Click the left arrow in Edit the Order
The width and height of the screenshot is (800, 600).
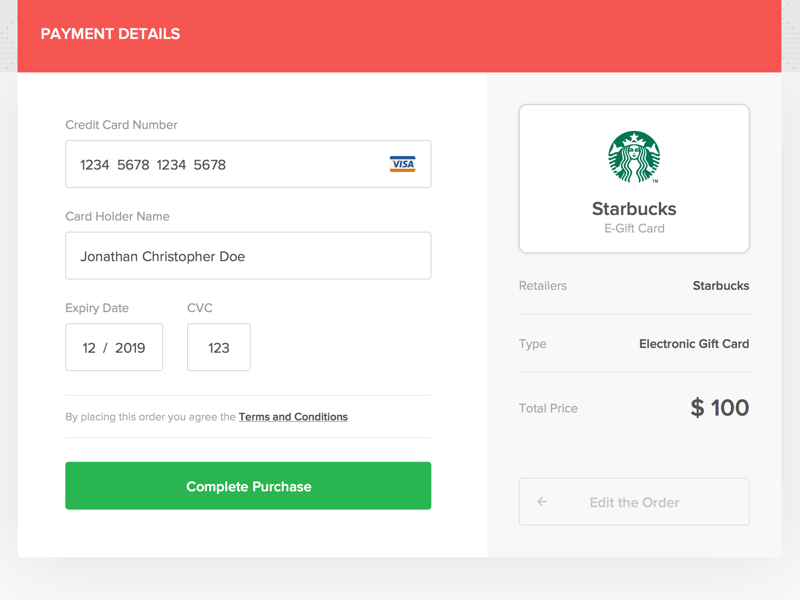click(x=542, y=502)
